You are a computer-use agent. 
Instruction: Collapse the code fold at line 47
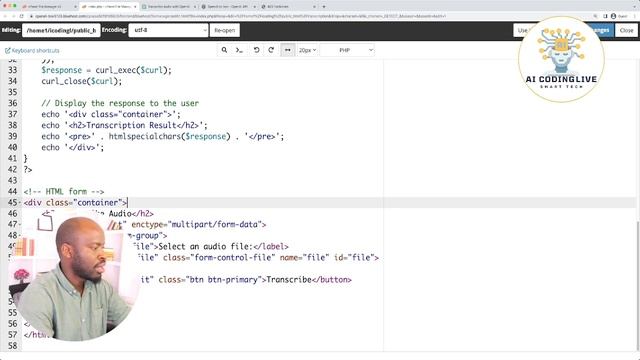pyautogui.click(x=20, y=225)
